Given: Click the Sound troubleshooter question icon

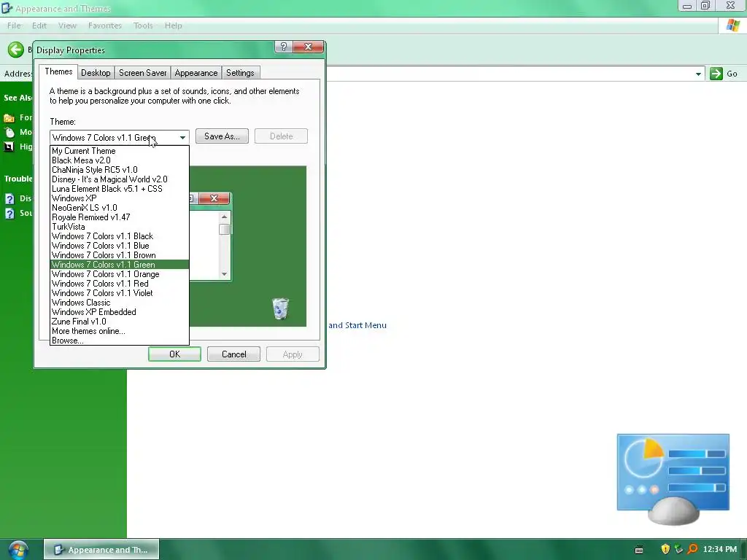Looking at the screenshot, I should click(x=9, y=214).
